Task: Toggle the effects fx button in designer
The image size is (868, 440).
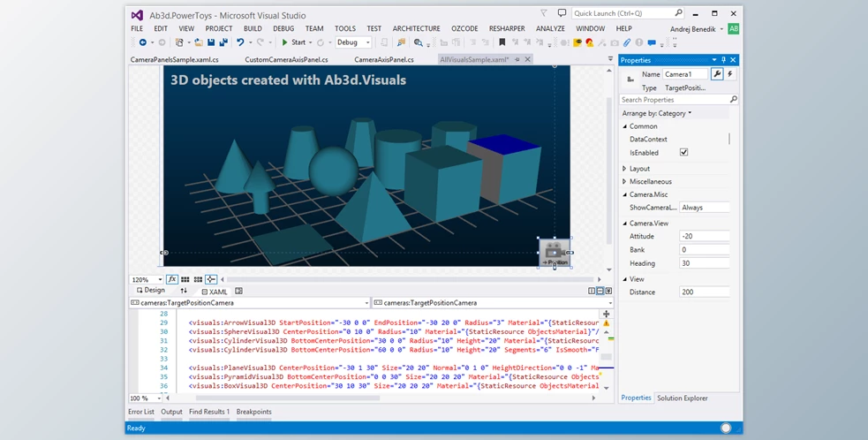Action: coord(172,279)
